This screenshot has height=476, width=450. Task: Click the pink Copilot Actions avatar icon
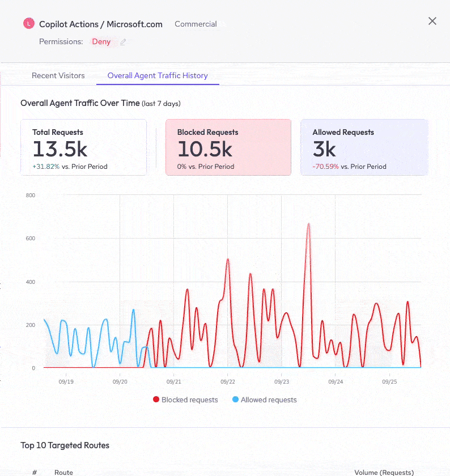click(28, 24)
